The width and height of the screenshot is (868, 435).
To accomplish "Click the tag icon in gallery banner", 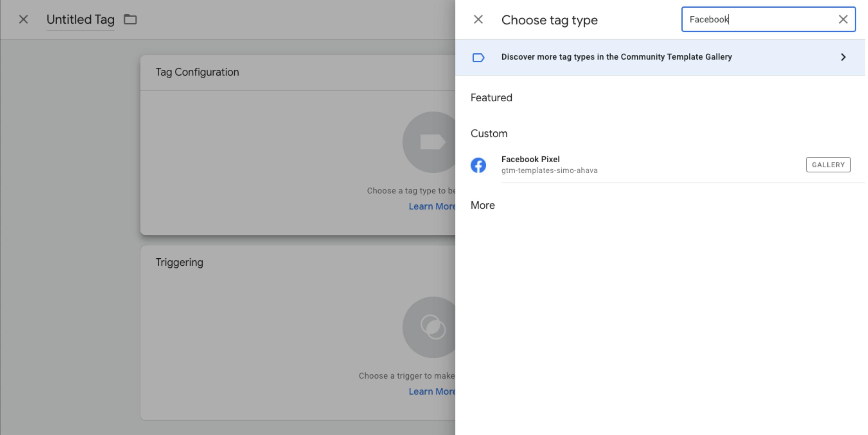I will coord(478,58).
